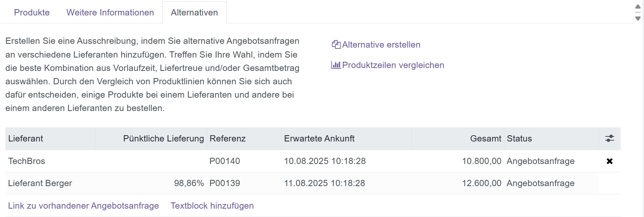Click the Produktzeilen vergleichen link
644x217 pixels.
coord(393,65)
